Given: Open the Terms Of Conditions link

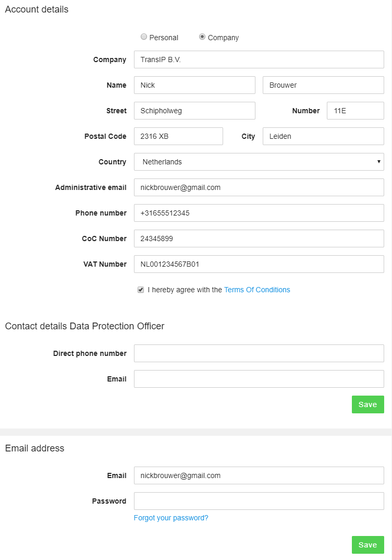Looking at the screenshot, I should tap(257, 290).
